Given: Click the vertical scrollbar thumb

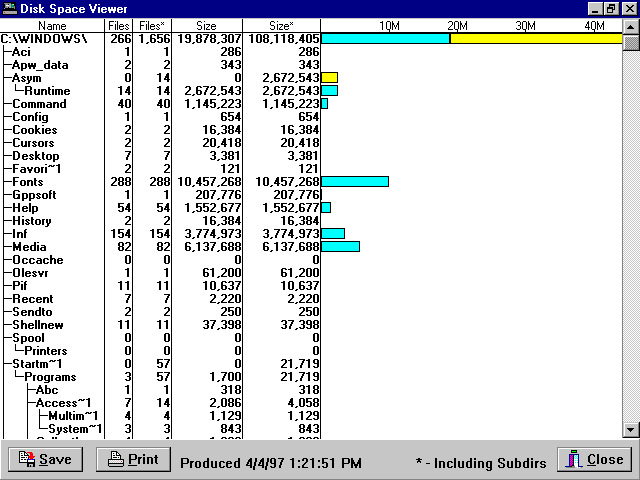Looking at the screenshot, I should [631, 42].
